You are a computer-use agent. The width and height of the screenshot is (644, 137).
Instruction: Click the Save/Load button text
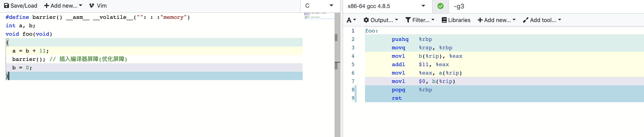coord(24,6)
